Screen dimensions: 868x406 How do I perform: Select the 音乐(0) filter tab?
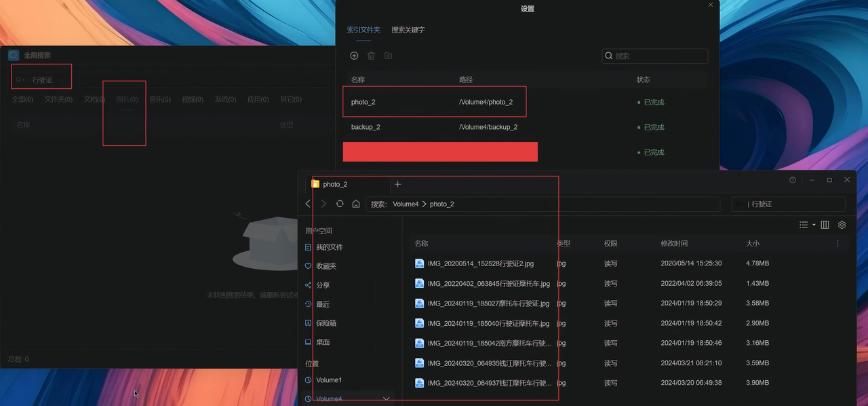[160, 99]
